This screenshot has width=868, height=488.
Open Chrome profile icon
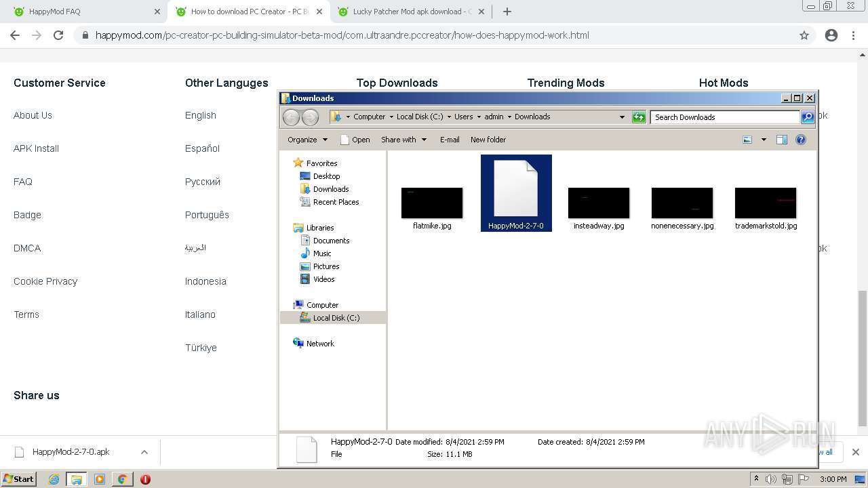point(831,35)
